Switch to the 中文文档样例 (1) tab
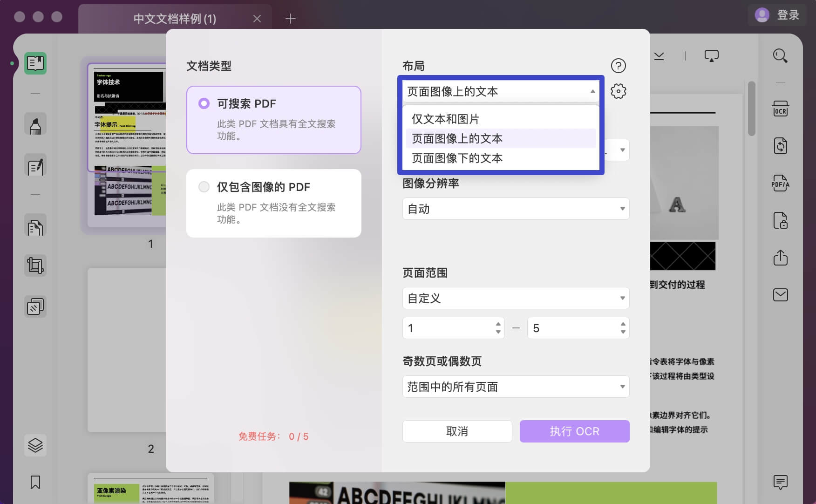 175,19
